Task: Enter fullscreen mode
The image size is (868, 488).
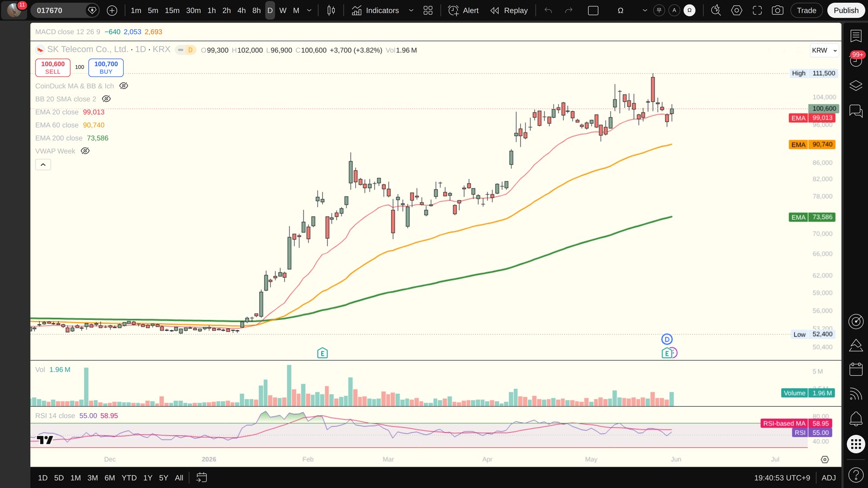Action: pos(757,10)
